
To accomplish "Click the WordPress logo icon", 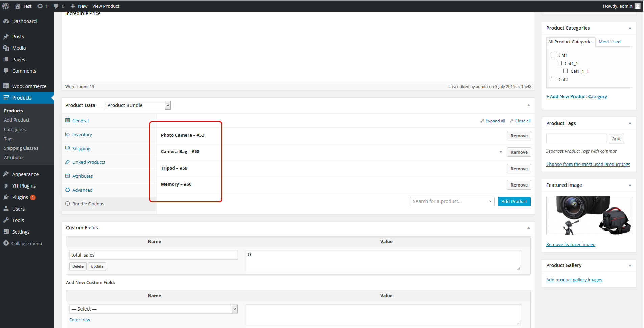I will click(6, 6).
